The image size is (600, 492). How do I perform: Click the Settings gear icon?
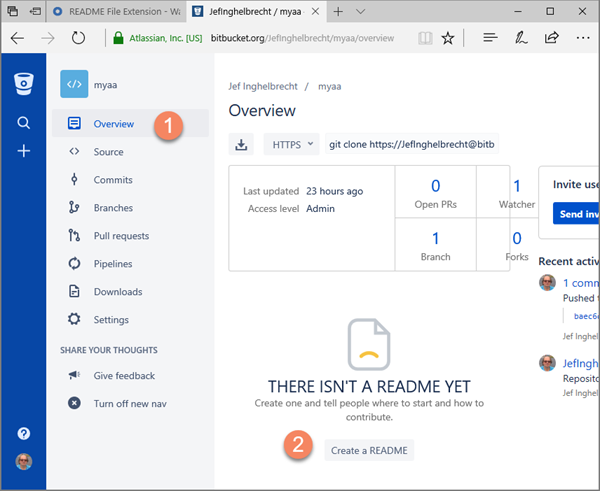[74, 319]
